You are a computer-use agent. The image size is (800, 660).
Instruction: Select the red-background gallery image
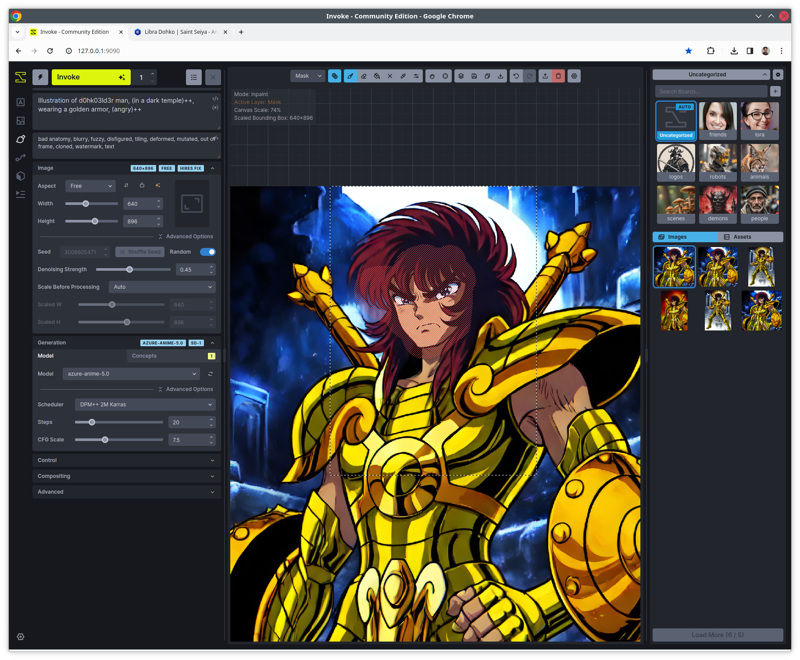coord(674,310)
